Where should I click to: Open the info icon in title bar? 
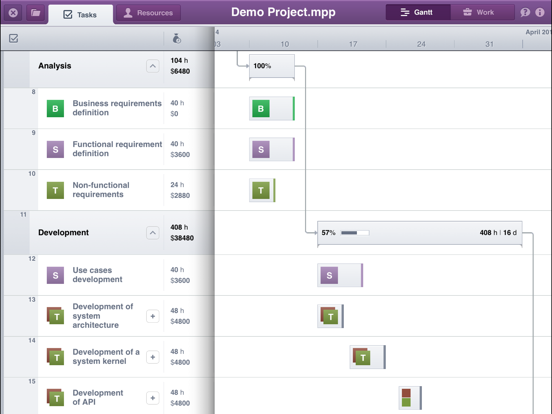click(540, 12)
